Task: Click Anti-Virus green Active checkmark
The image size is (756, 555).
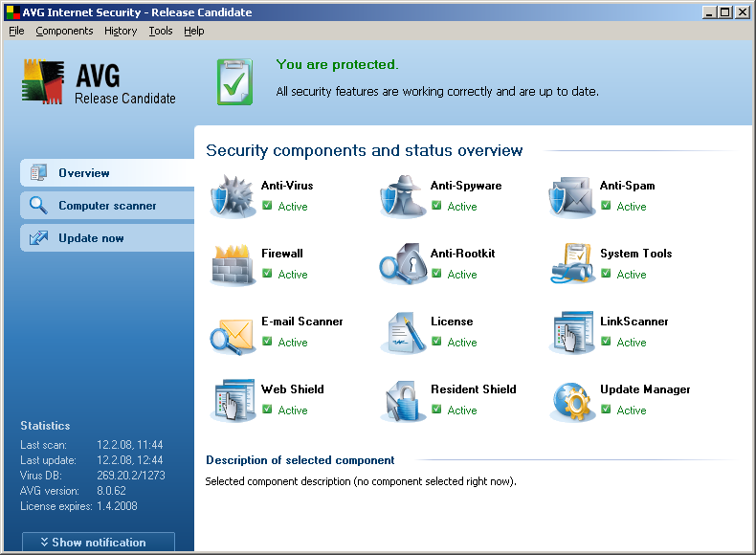Action: (267, 206)
